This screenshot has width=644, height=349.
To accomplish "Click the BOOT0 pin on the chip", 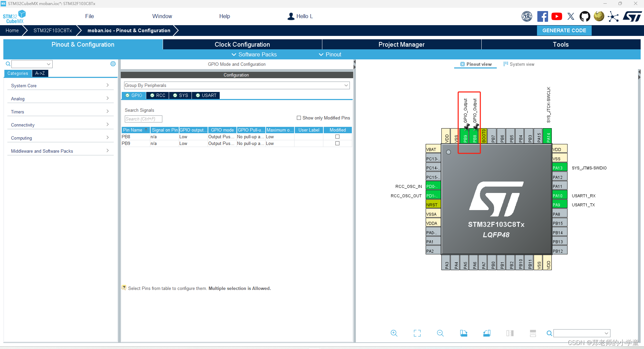I will [x=483, y=136].
